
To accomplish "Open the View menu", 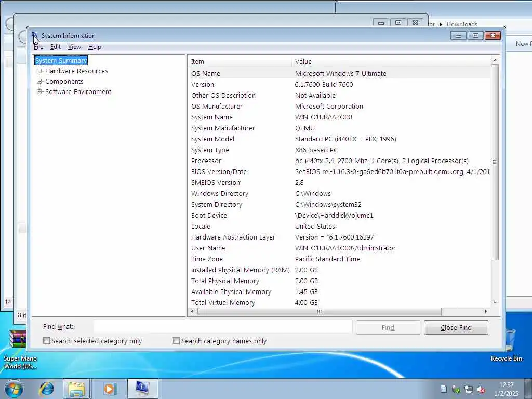I will click(74, 47).
